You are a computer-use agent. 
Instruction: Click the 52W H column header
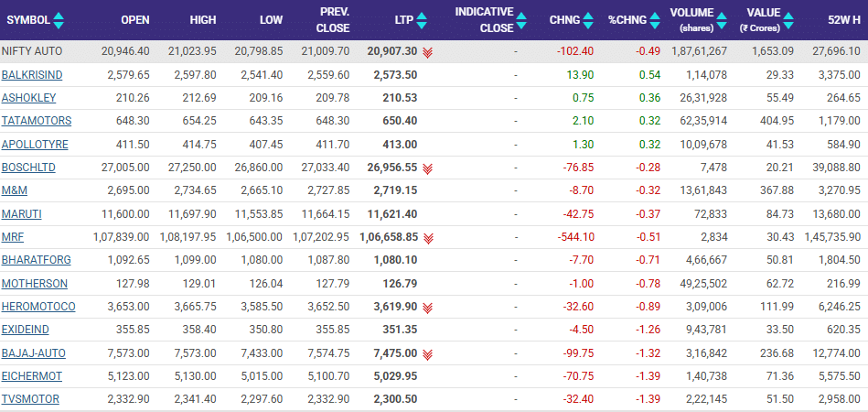click(x=844, y=20)
